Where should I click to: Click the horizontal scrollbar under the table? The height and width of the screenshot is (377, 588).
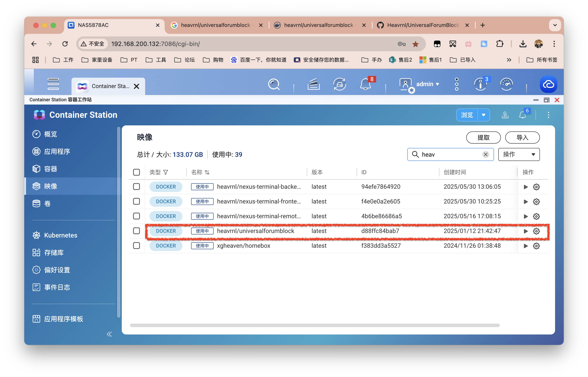click(315, 325)
